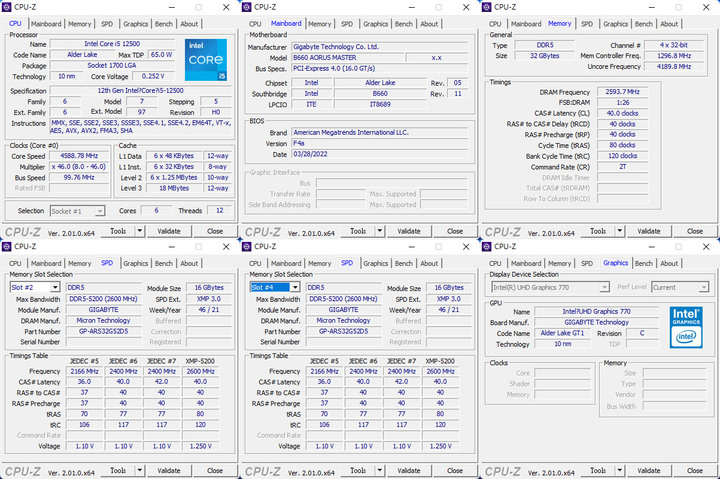Switch to SPD tab in the Graphics tab window

tap(587, 264)
